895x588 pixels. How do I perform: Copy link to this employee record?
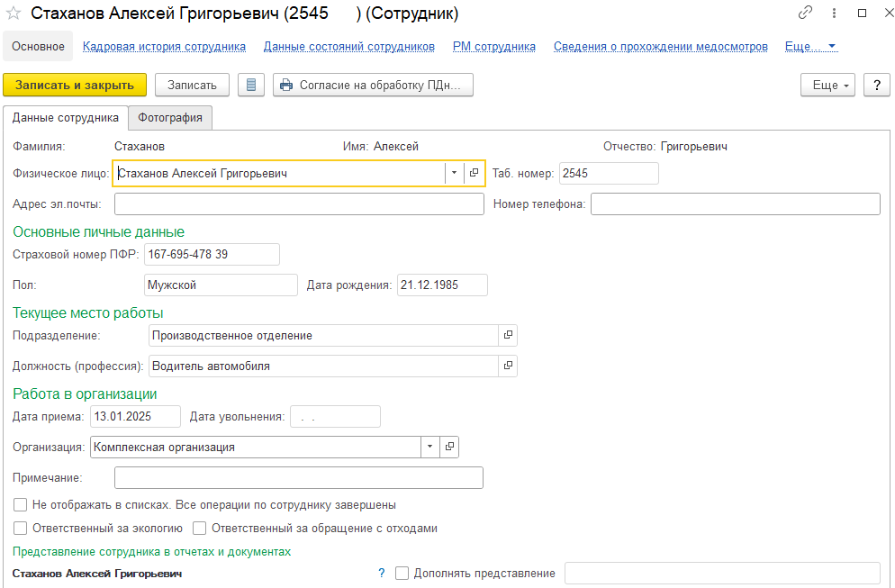tap(805, 14)
